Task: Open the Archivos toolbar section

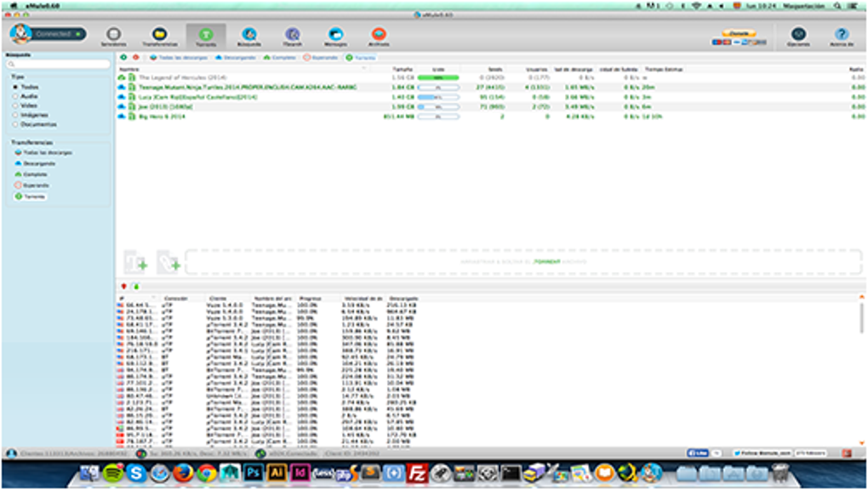Action: pyautogui.click(x=379, y=37)
